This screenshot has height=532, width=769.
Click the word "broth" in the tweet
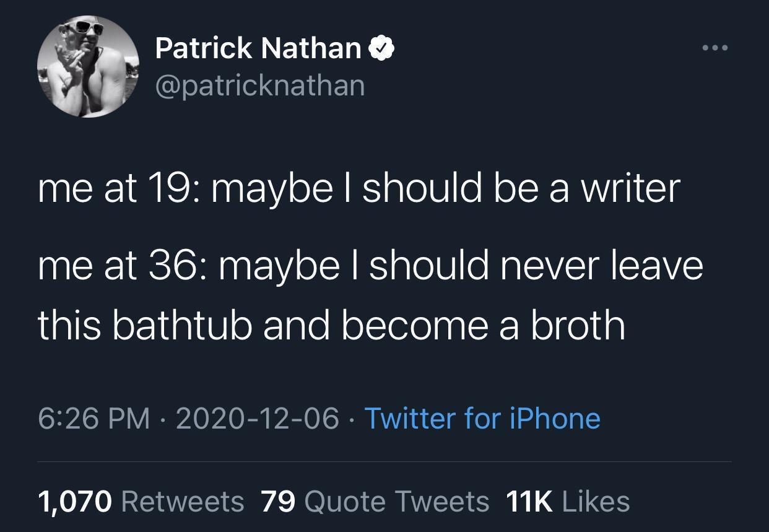[x=577, y=325]
